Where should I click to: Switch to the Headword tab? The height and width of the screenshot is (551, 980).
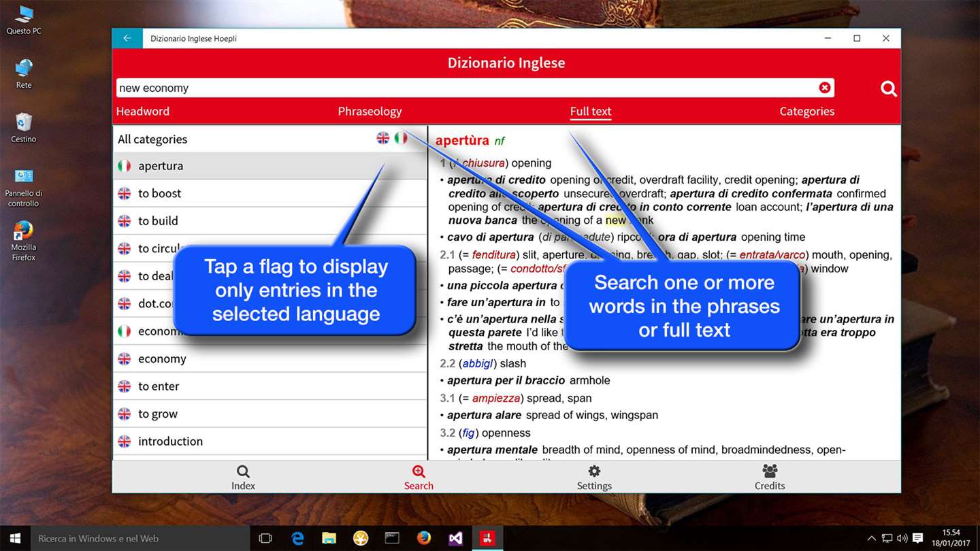click(143, 112)
